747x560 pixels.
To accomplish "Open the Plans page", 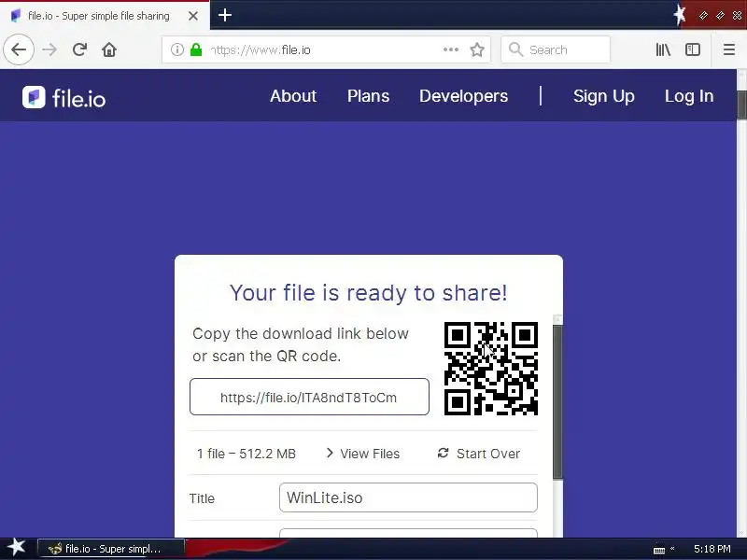I will 368,96.
